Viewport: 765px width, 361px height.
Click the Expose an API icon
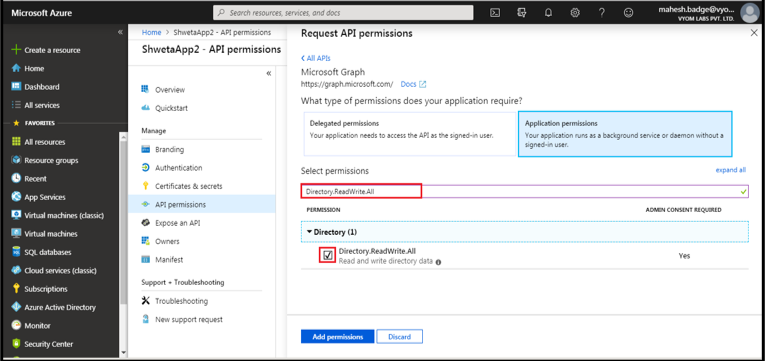pyautogui.click(x=145, y=223)
